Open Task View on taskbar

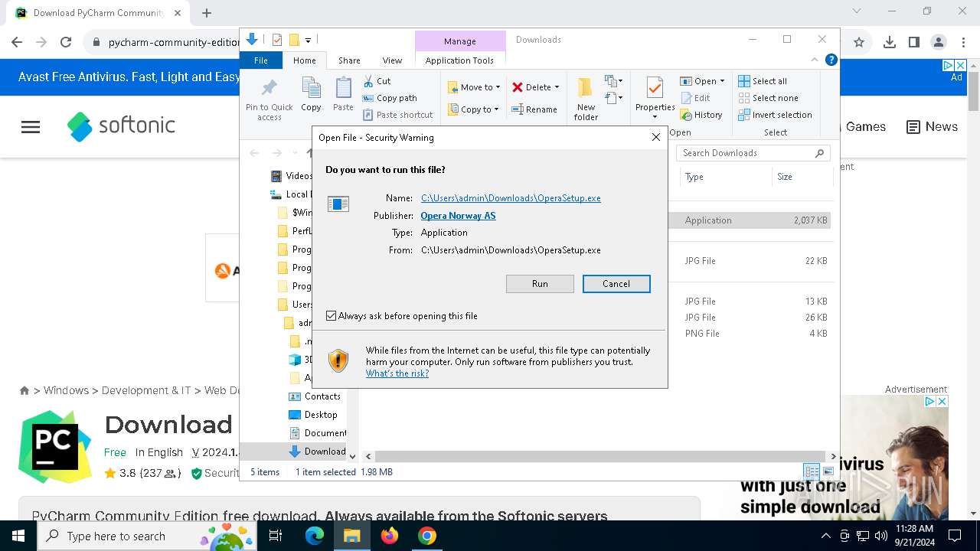tap(276, 536)
